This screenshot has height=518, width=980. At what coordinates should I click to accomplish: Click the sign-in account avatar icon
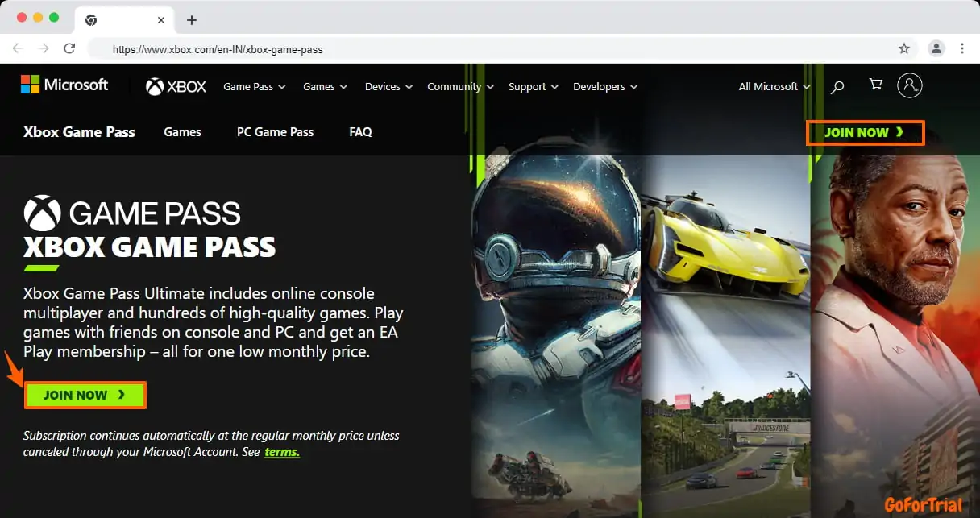pos(910,85)
